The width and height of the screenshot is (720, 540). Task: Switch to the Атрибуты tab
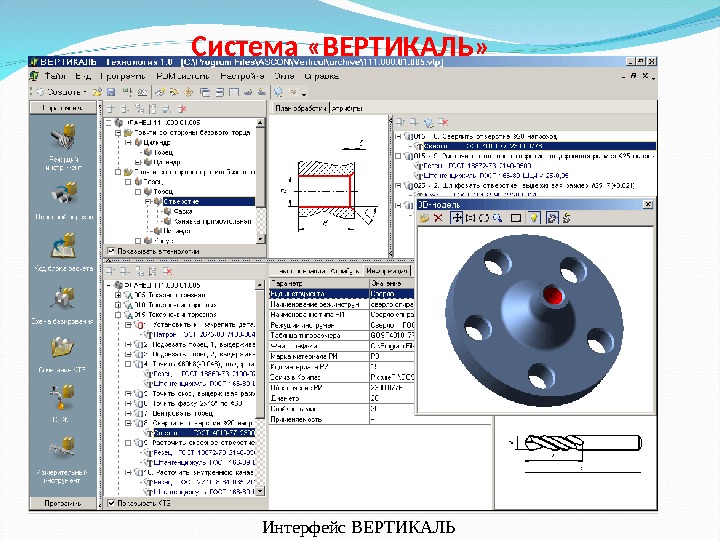(x=348, y=108)
